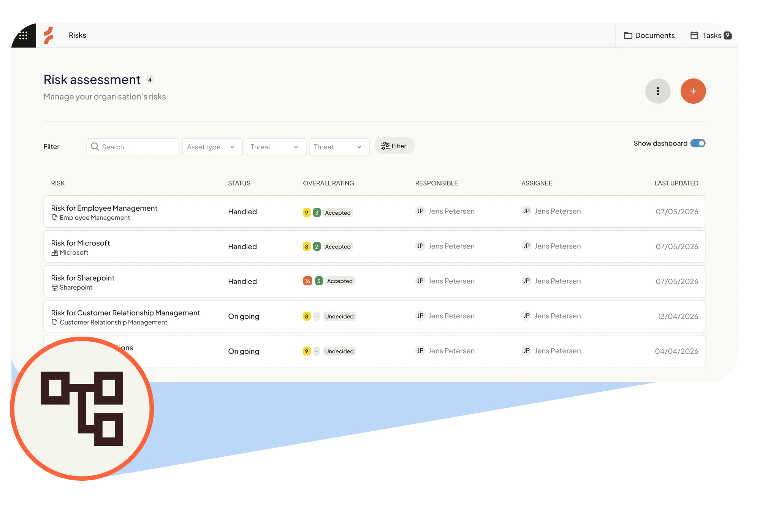The height and width of the screenshot is (532, 760).
Task: Click assignee JP avatar in Customer Relationship row
Action: pyautogui.click(x=526, y=316)
